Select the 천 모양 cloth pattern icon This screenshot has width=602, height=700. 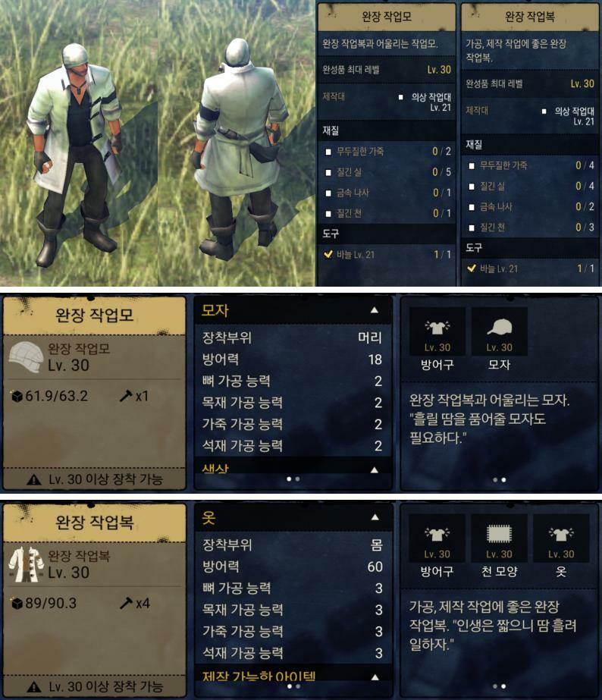pyautogui.click(x=500, y=533)
